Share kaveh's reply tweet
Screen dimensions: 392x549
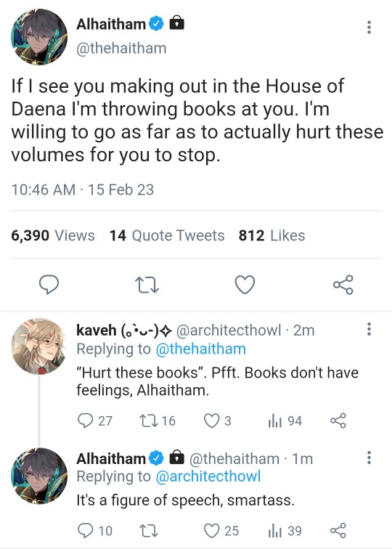pos(338,421)
